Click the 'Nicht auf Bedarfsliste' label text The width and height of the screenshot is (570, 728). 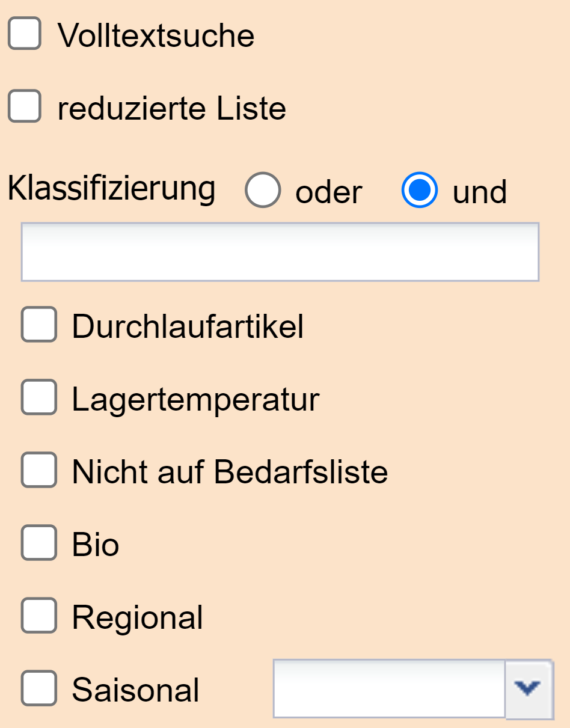(230, 471)
